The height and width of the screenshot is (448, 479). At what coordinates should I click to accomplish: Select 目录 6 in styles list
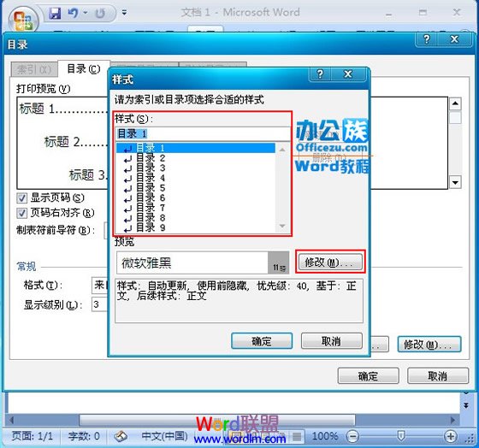tap(196, 197)
